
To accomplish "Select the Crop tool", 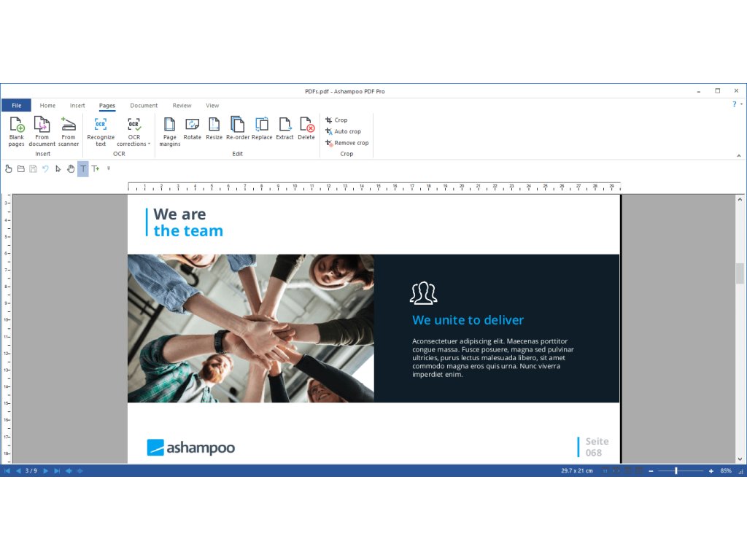I will (336, 120).
